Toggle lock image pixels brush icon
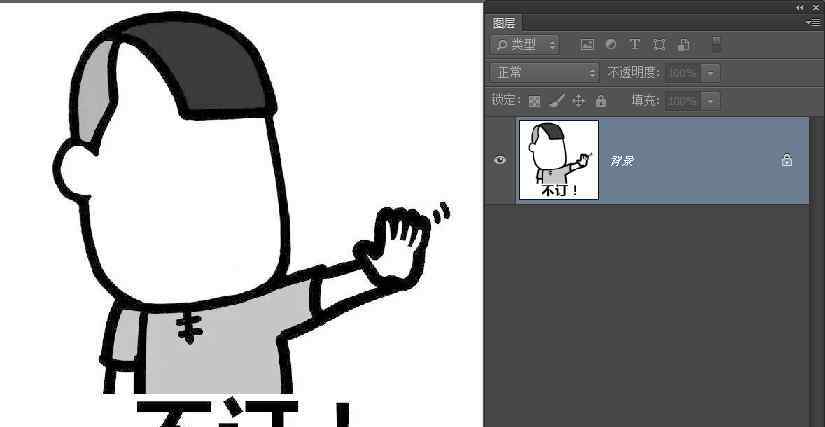This screenshot has height=427, width=825. [557, 100]
